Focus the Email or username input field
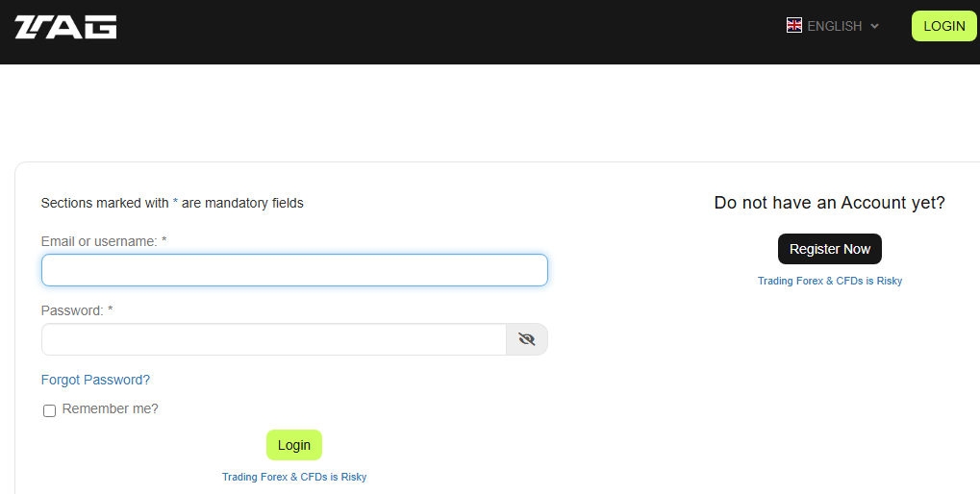This screenshot has width=980, height=494. 294,270
